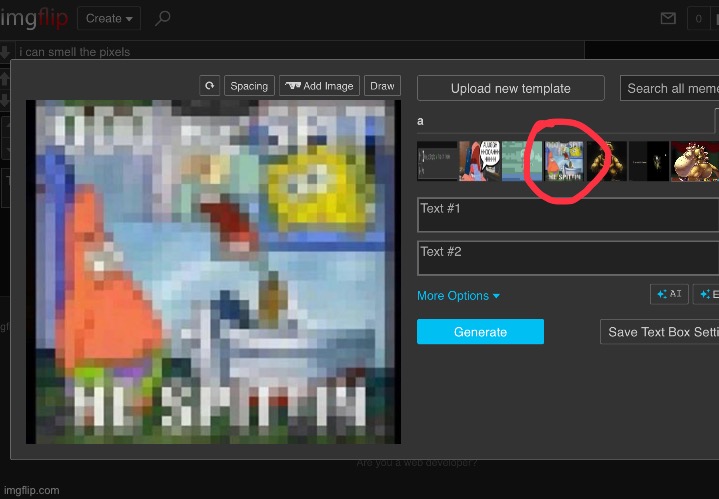Focus the Text #2 input box

(567, 258)
